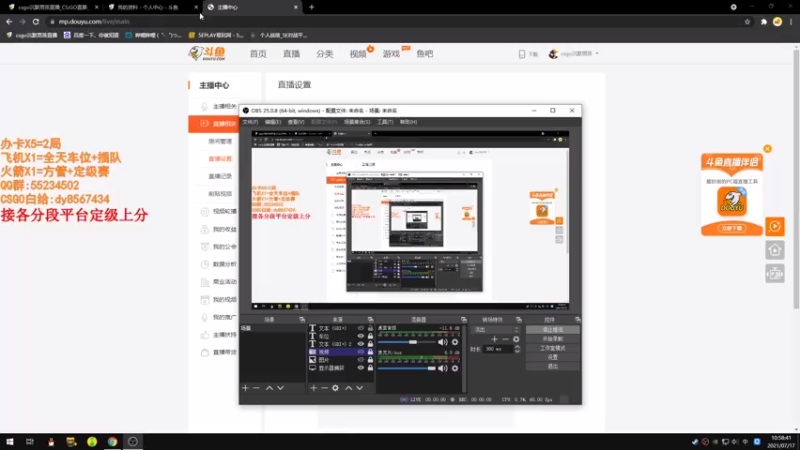Pop out the Sources dock panel icon
The width and height of the screenshot is (800, 450).
[x=370, y=320]
